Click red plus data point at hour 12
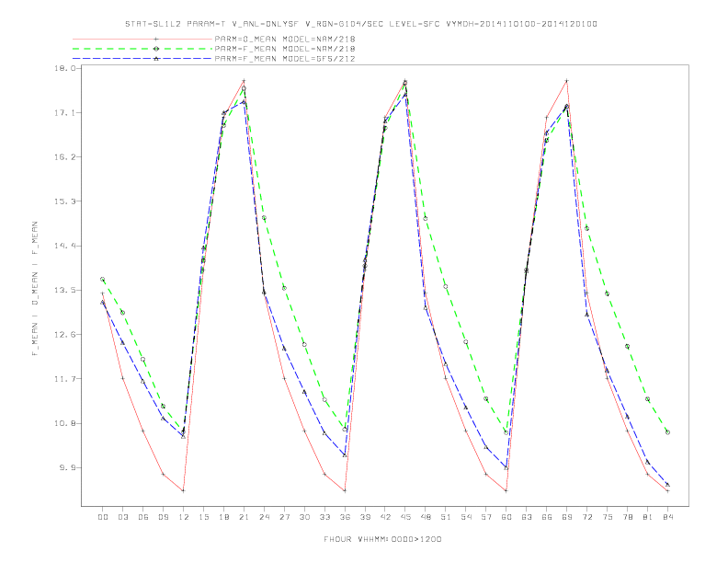 tap(184, 490)
